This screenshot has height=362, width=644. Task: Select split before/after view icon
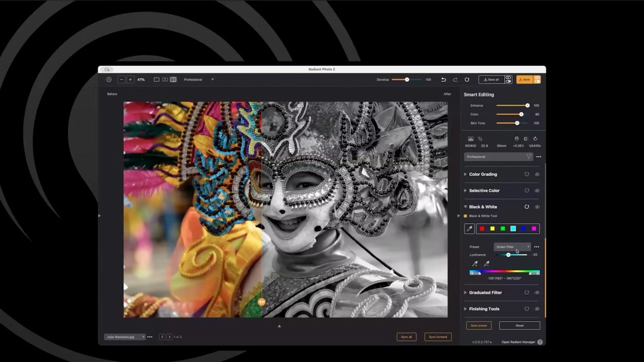173,80
